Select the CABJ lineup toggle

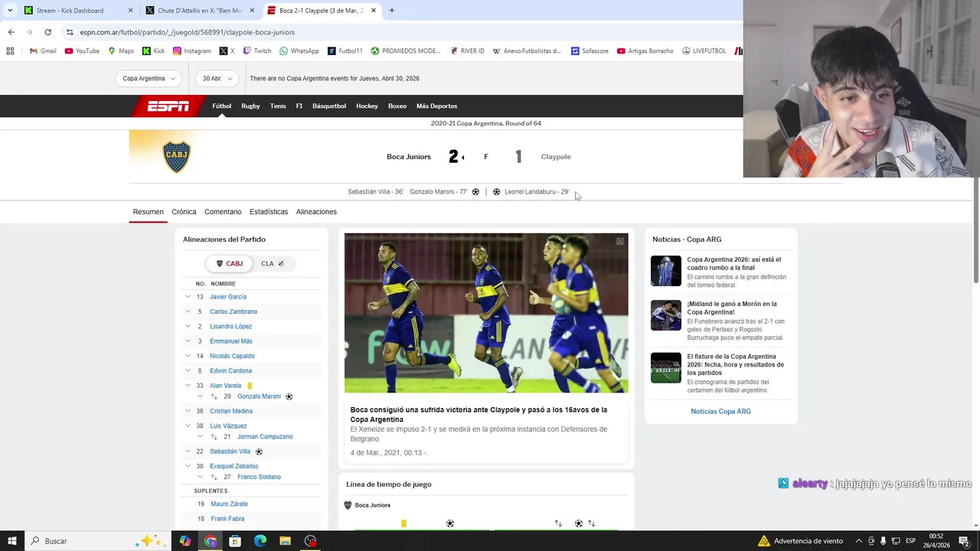(x=229, y=263)
